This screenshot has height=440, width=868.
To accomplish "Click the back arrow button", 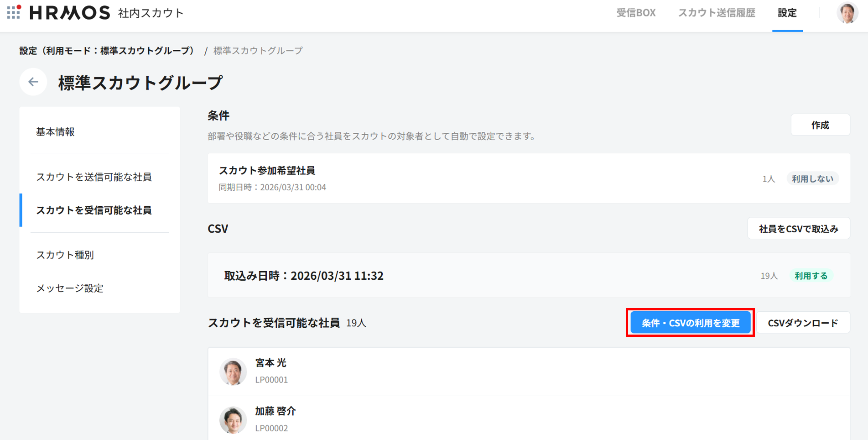I will tap(33, 82).
